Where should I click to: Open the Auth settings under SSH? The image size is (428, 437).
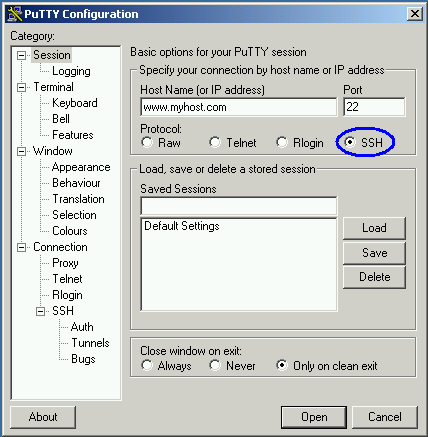[82, 327]
